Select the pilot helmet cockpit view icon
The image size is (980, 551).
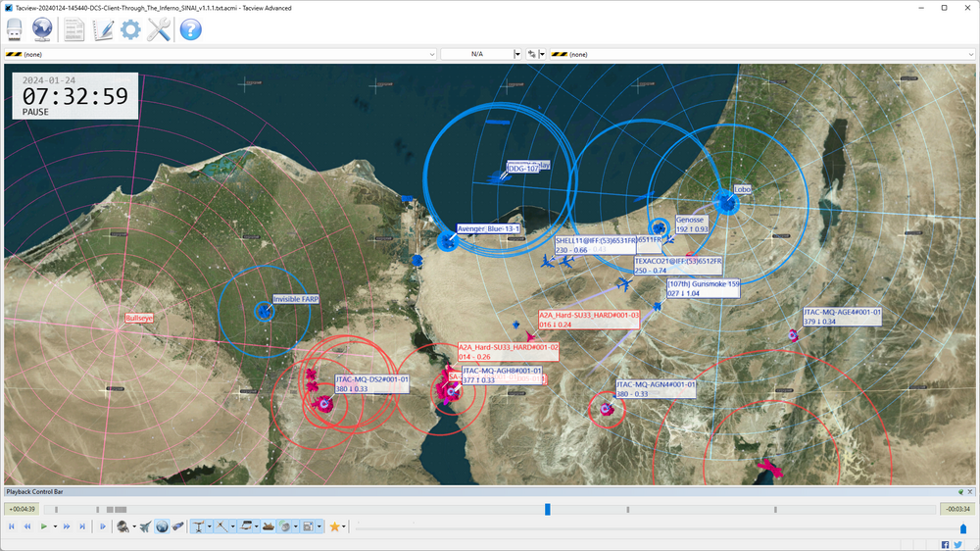(122, 527)
